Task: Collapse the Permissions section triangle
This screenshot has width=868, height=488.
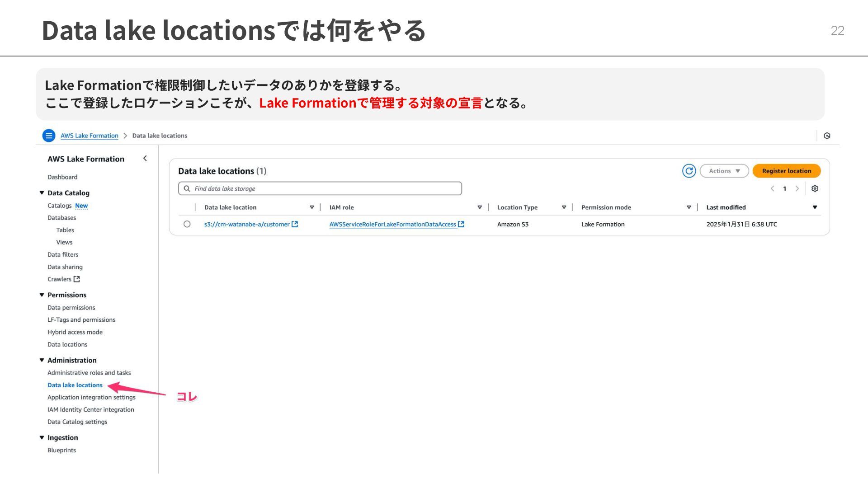Action: 42,295
